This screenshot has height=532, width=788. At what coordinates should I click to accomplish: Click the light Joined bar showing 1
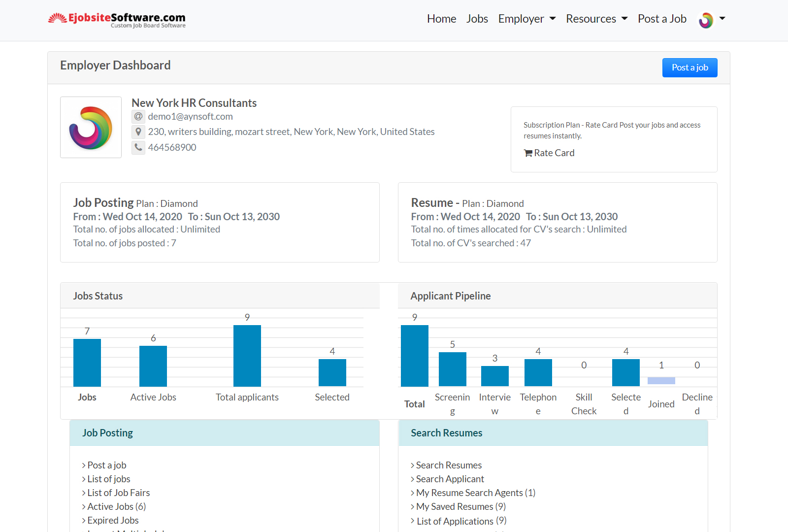pyautogui.click(x=661, y=381)
